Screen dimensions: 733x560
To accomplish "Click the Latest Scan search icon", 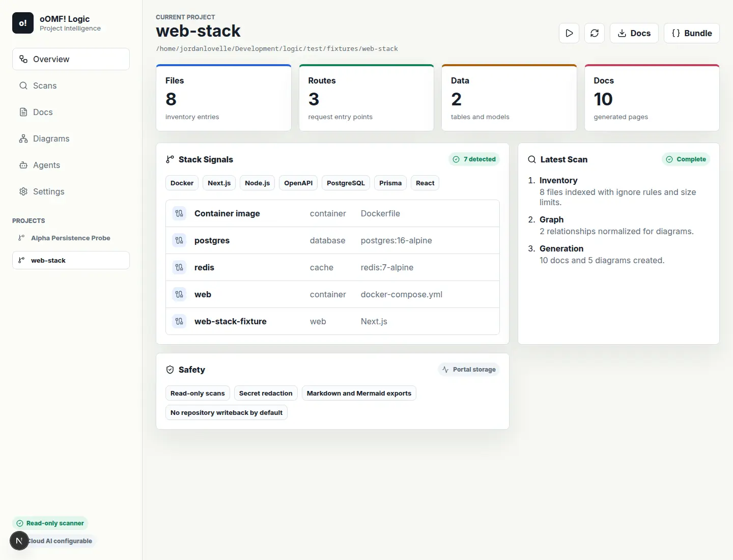I will [x=532, y=159].
